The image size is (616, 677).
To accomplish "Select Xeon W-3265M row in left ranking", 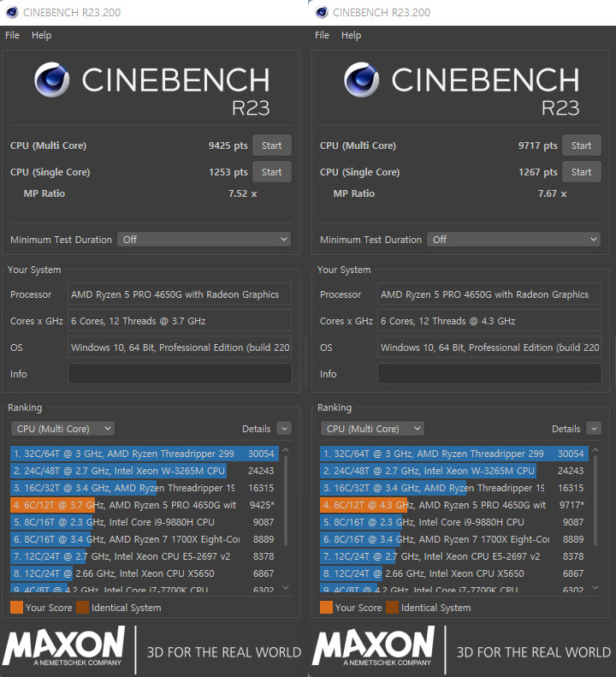I will tap(145, 471).
